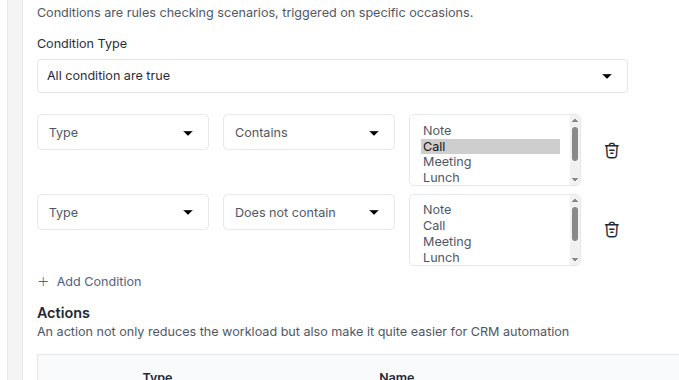Image resolution: width=679 pixels, height=380 pixels.
Task: Open the Condition Type dropdown
Action: pos(332,76)
